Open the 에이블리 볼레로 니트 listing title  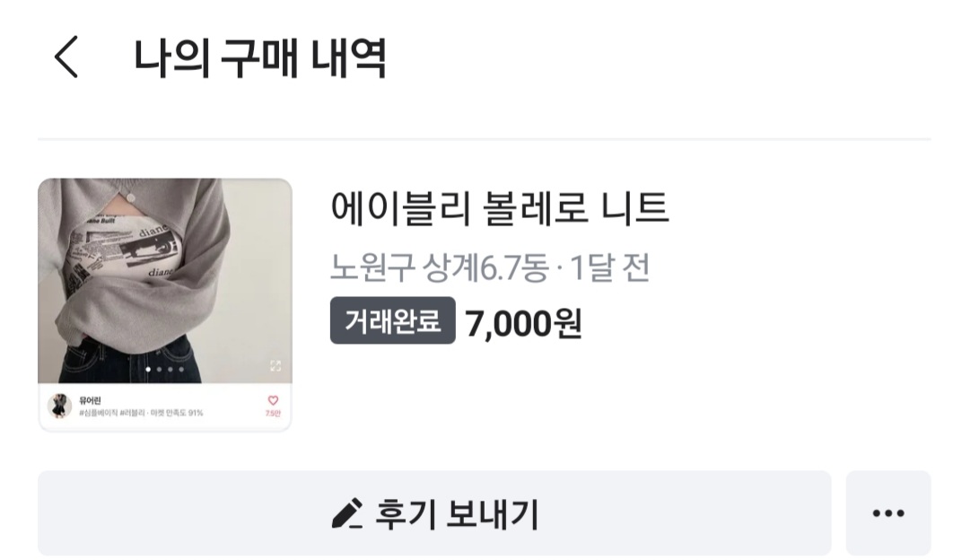click(x=500, y=207)
